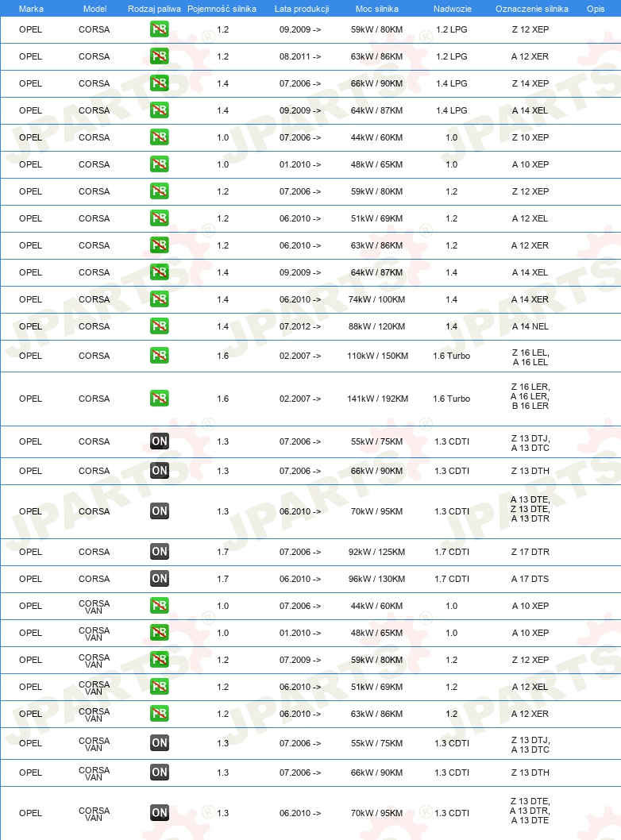Select engine codes 'Z 16 LEL, A 16 LEL'

[x=530, y=357]
